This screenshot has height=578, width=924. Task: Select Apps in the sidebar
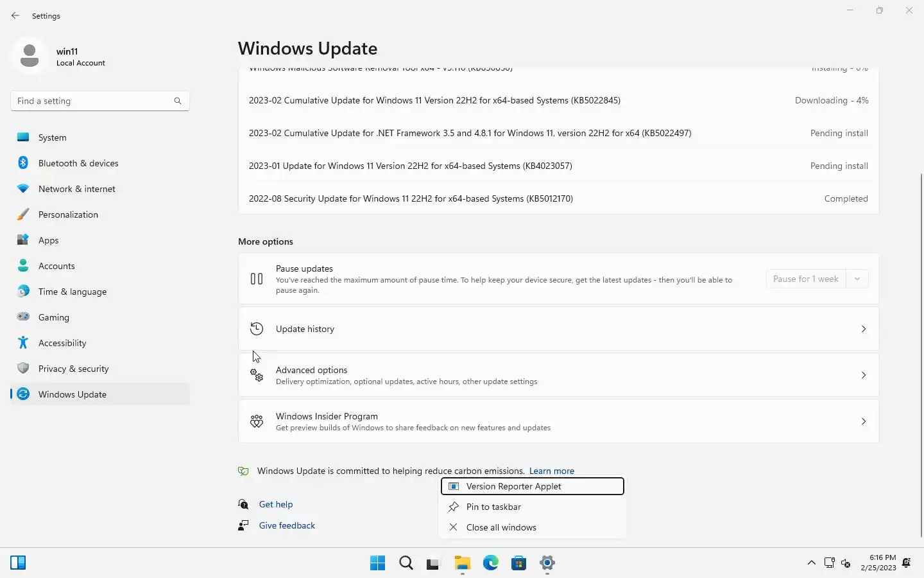point(100,240)
